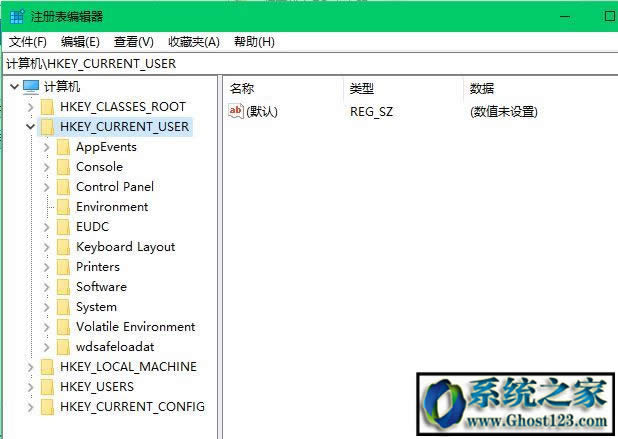
Task: Click the registry path address bar
Action: [300, 63]
